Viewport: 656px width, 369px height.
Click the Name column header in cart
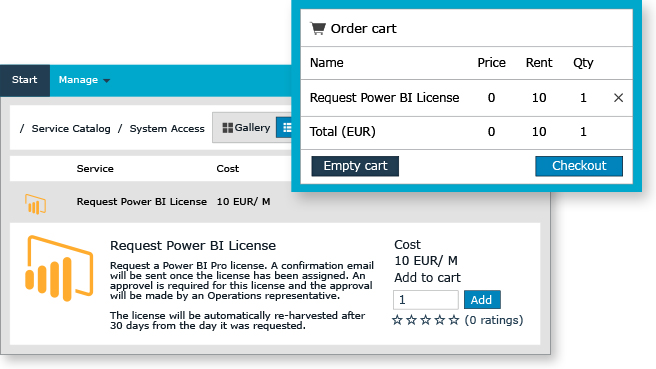click(x=327, y=63)
